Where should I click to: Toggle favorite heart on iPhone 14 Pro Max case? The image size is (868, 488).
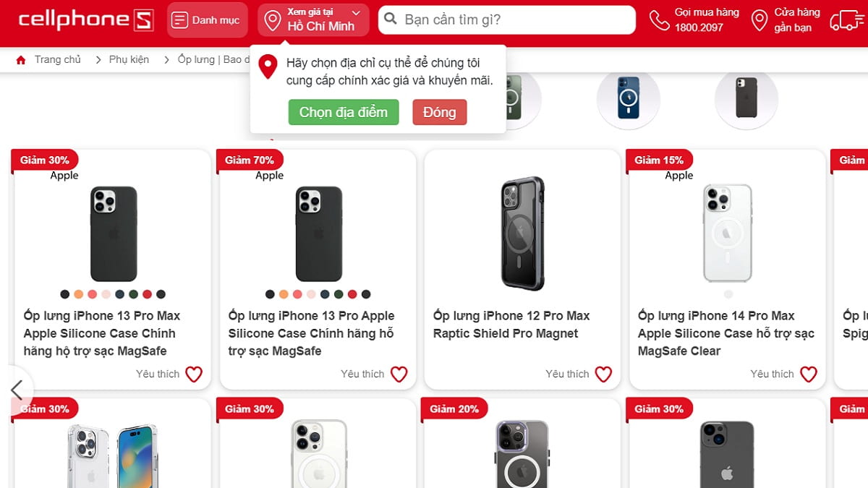809,374
